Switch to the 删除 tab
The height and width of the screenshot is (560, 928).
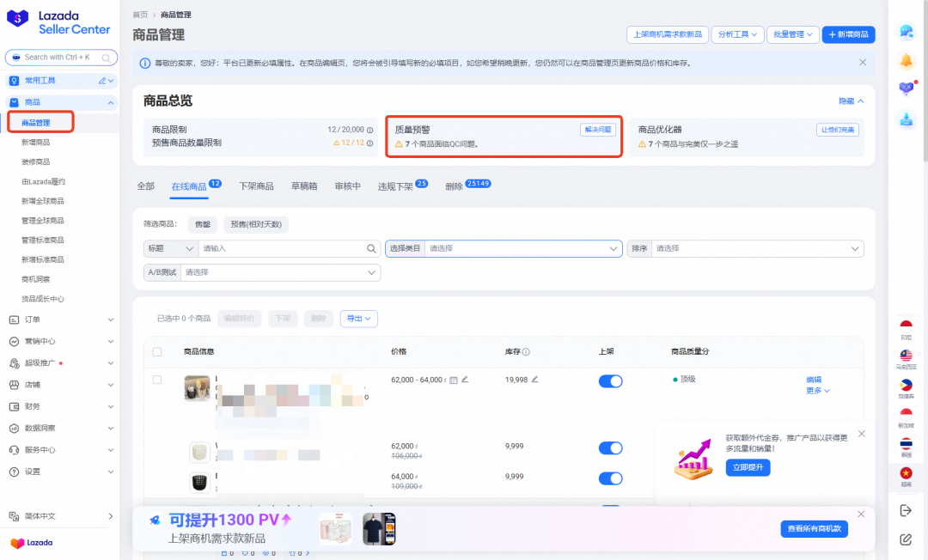coord(454,186)
